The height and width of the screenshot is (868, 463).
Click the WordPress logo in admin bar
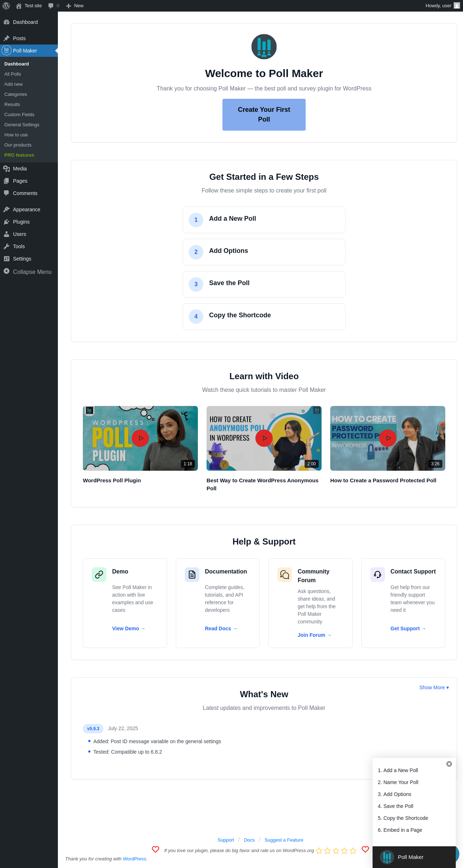6,6
